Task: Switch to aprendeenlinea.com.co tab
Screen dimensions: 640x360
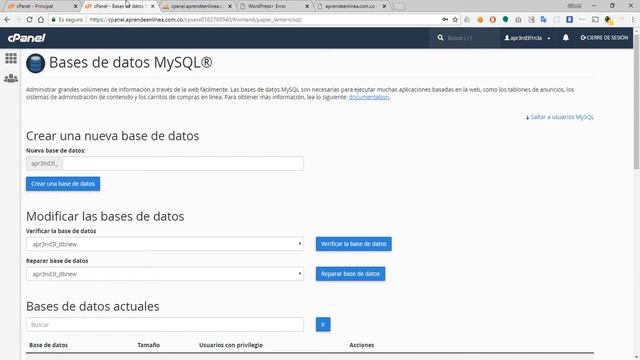Action: click(350, 6)
